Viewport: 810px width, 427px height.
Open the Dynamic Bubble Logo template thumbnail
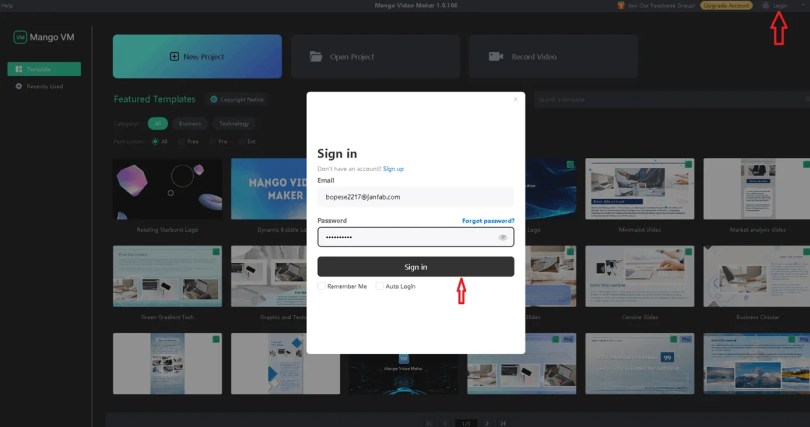269,188
